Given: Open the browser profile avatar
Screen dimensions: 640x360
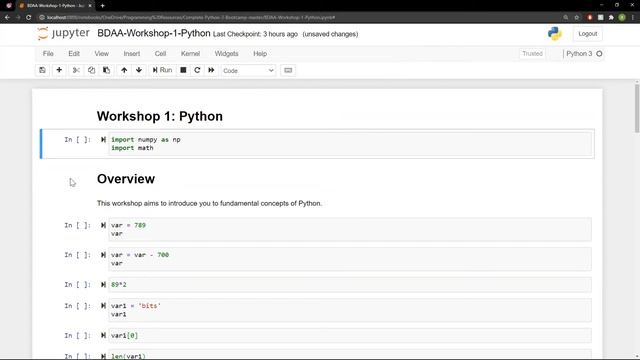Looking at the screenshot, I should [622, 18].
